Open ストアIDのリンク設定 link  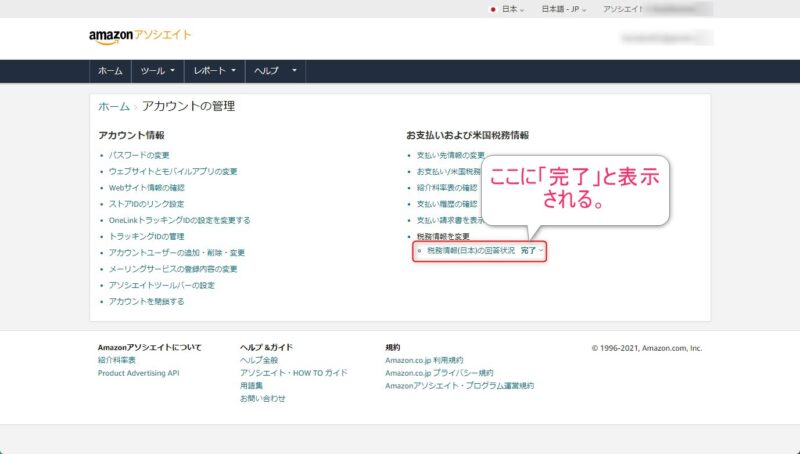pos(146,204)
